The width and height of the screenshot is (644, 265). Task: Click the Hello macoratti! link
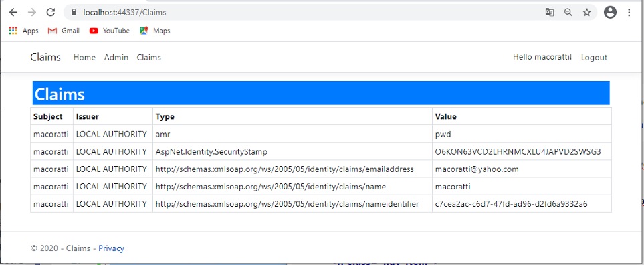pos(542,57)
